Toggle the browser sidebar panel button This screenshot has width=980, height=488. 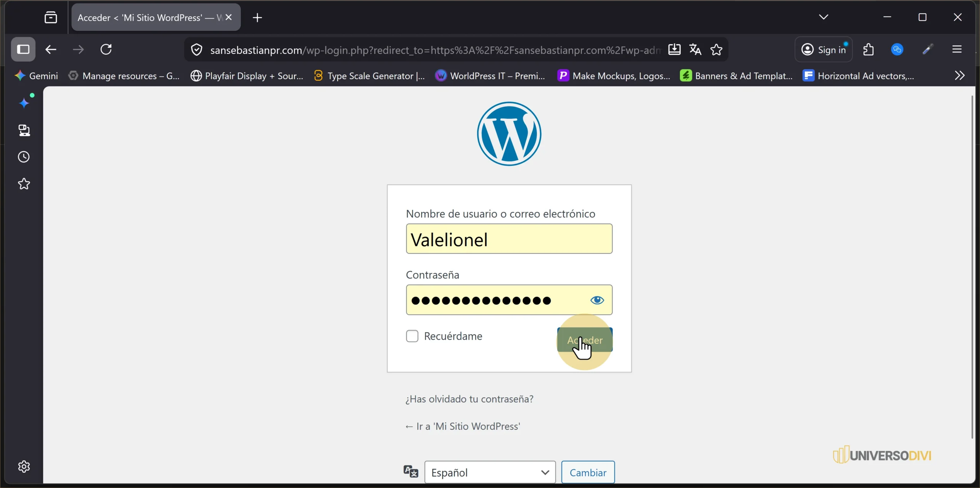click(x=23, y=49)
